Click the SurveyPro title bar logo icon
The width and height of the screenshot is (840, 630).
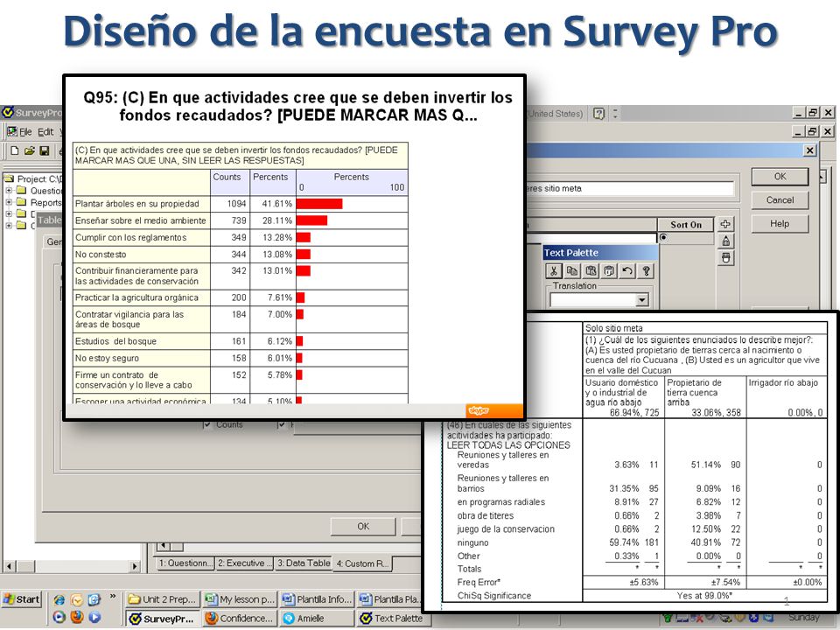tap(8, 113)
